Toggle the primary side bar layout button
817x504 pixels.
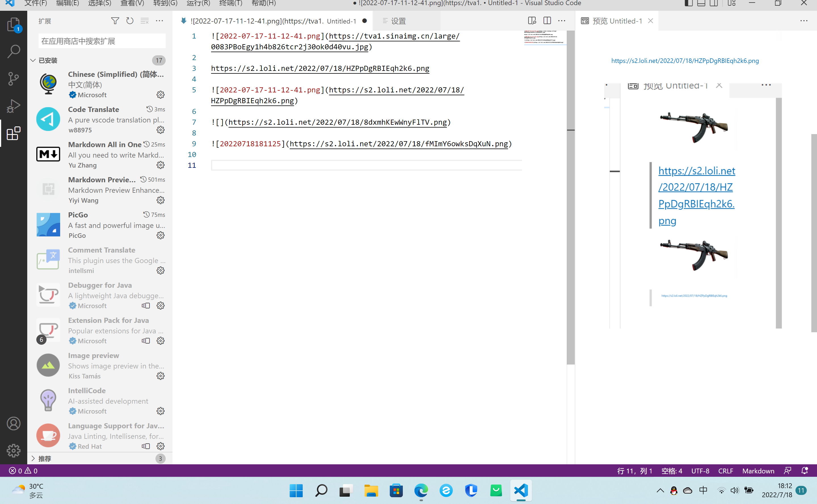point(688,3)
